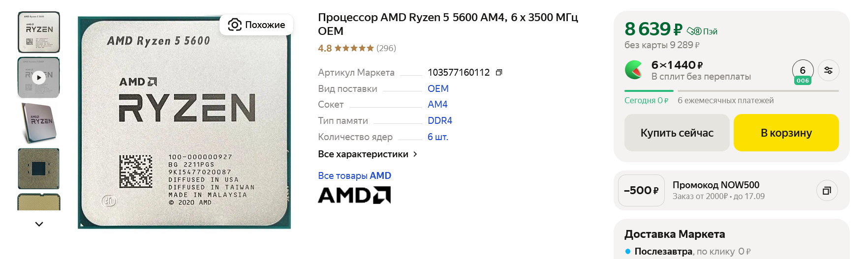This screenshot has width=868, height=259.
Task: Open the split payment settings icon
Action: tap(828, 70)
